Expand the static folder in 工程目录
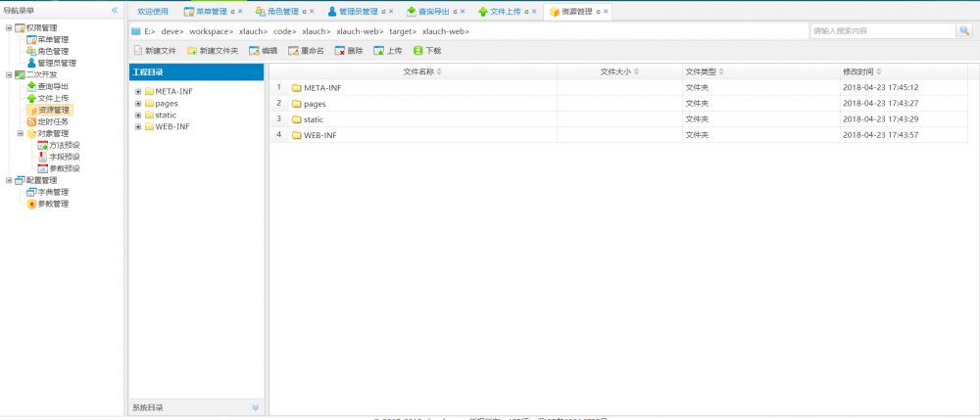Screen dimensions: 980x420 138,116
